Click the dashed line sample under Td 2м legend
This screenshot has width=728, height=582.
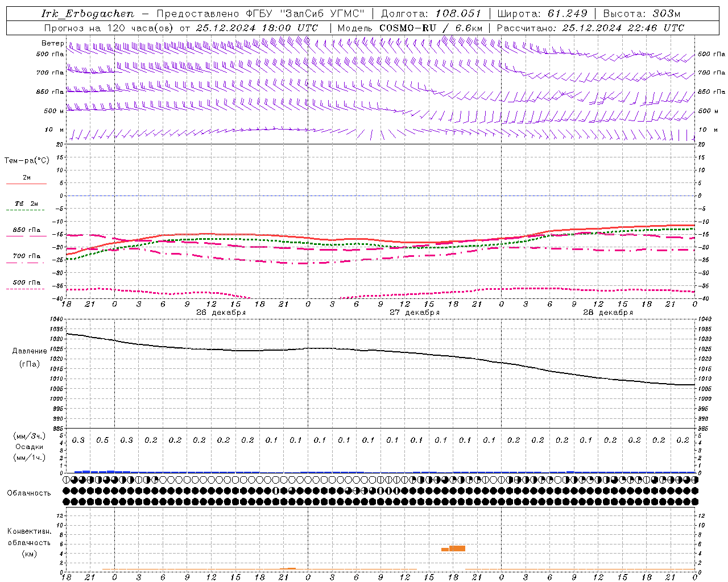(26, 210)
